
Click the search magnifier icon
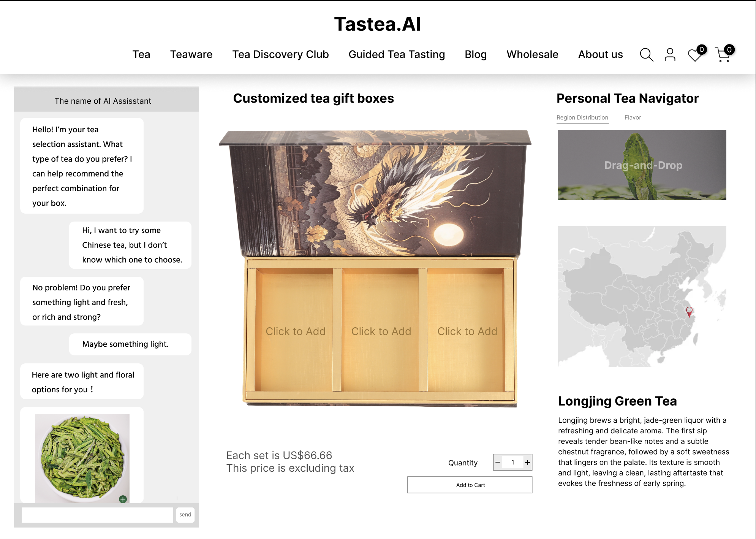[x=646, y=55]
